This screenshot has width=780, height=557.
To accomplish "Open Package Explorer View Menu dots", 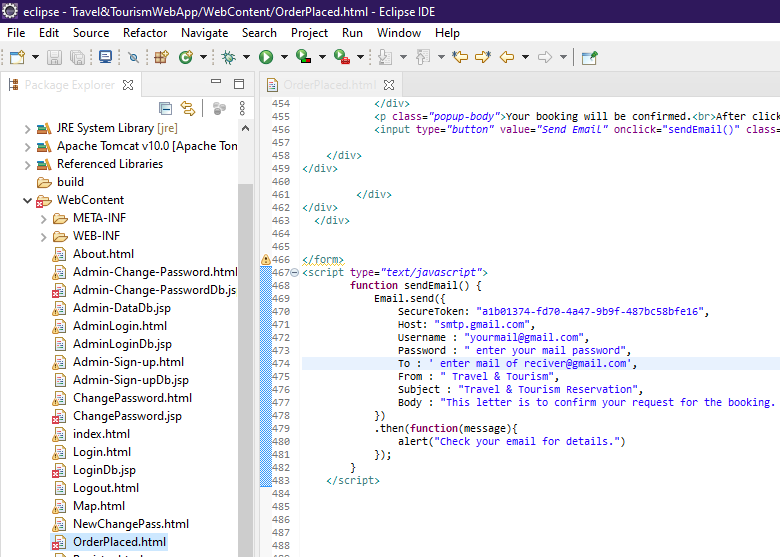I will 242,108.
